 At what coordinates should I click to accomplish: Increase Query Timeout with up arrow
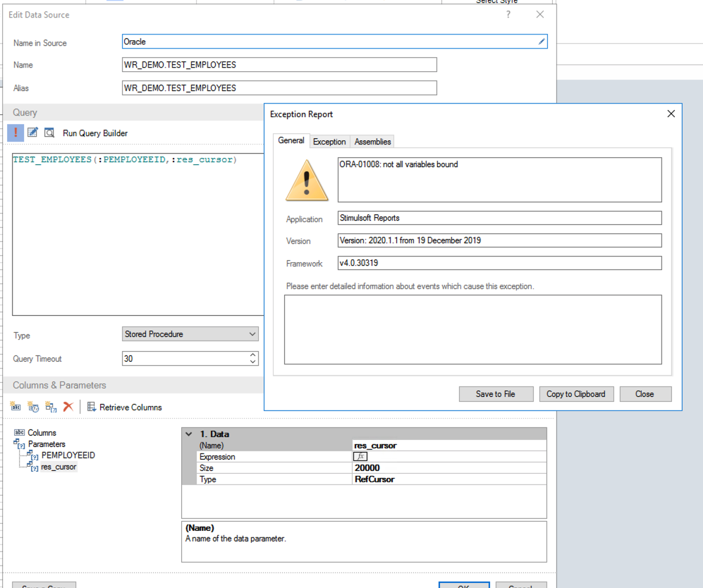(x=253, y=355)
